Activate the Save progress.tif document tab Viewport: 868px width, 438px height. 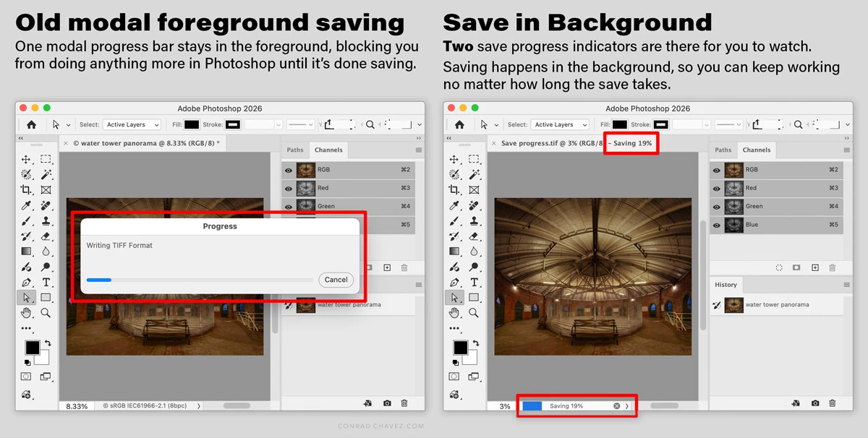tap(576, 143)
